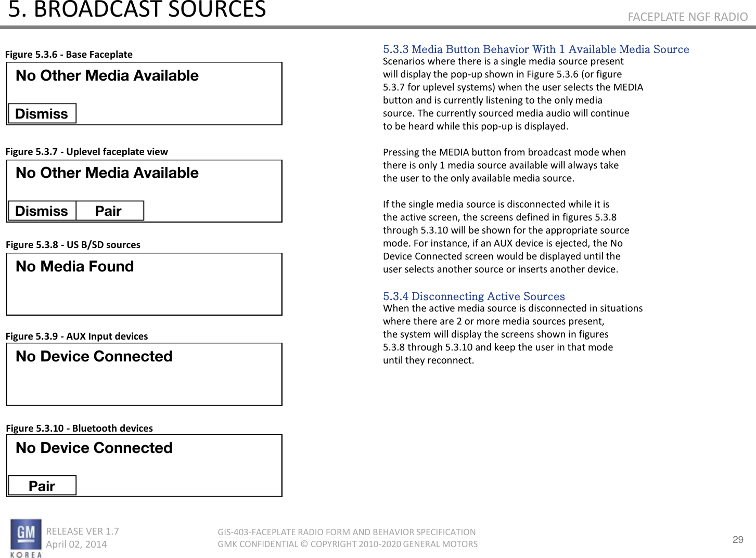Toggle Dismiss in the Base Faceplate figure
Image resolution: width=756 pixels, height=558 pixels.
tap(42, 113)
